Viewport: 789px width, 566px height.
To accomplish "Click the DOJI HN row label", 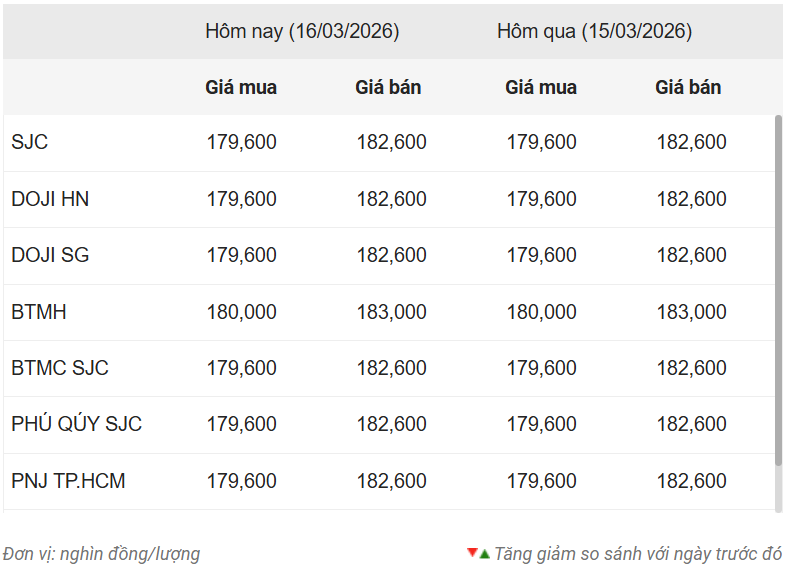I will [x=50, y=199].
